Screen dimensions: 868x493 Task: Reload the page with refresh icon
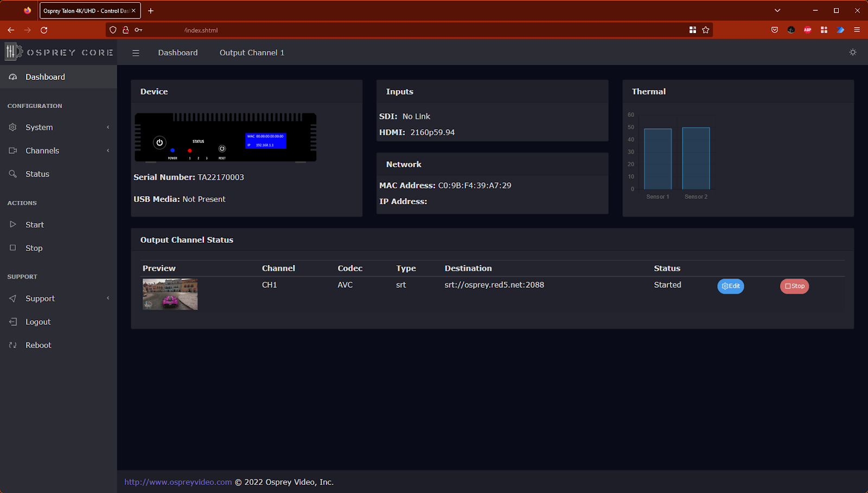point(44,30)
